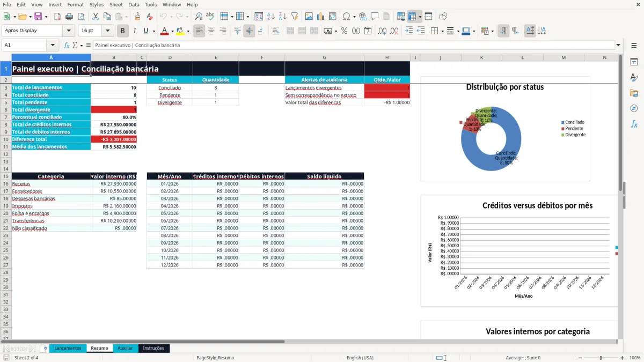Toggle left-to-right text direction
The width and height of the screenshot is (644, 362).
click(x=503, y=31)
